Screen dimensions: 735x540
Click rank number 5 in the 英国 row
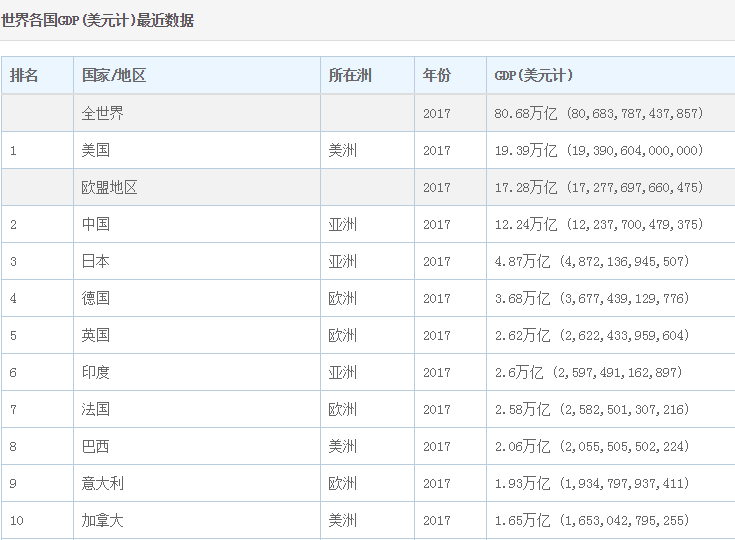pyautogui.click(x=13, y=336)
